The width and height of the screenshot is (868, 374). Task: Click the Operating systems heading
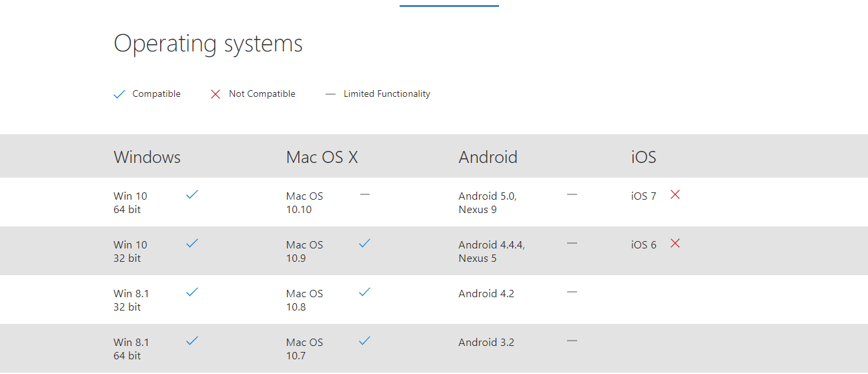208,44
